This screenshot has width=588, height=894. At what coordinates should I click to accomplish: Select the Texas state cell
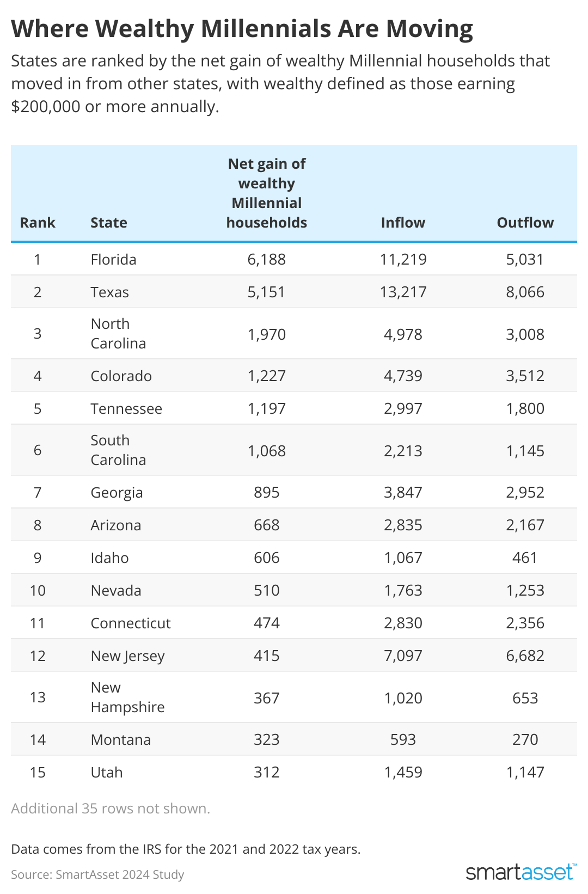click(x=109, y=292)
